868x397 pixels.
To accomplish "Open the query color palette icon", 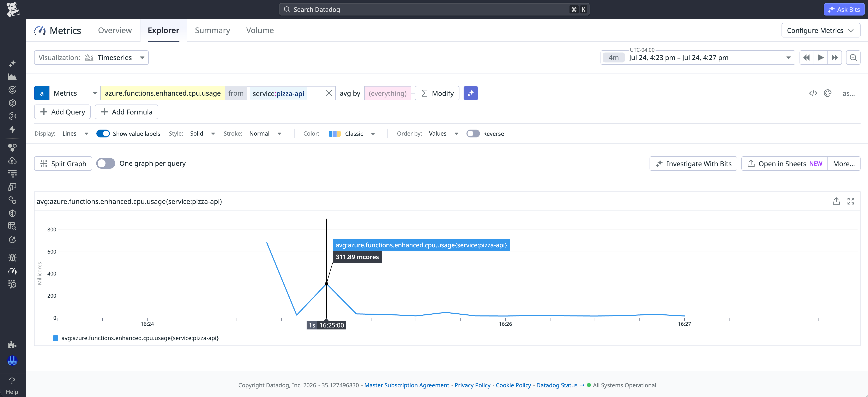I will click(x=827, y=93).
